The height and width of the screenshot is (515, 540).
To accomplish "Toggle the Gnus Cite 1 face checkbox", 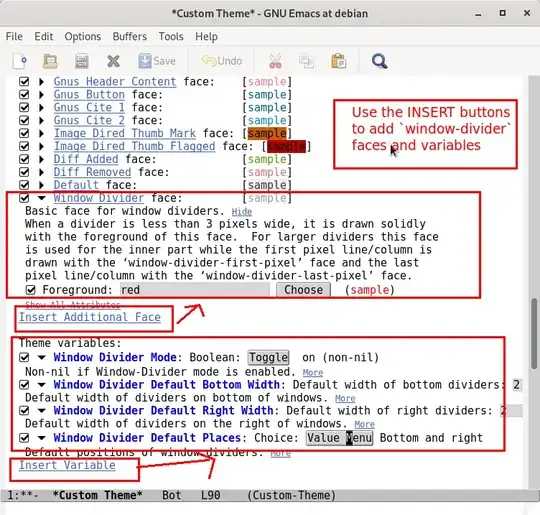I will pos(24,107).
